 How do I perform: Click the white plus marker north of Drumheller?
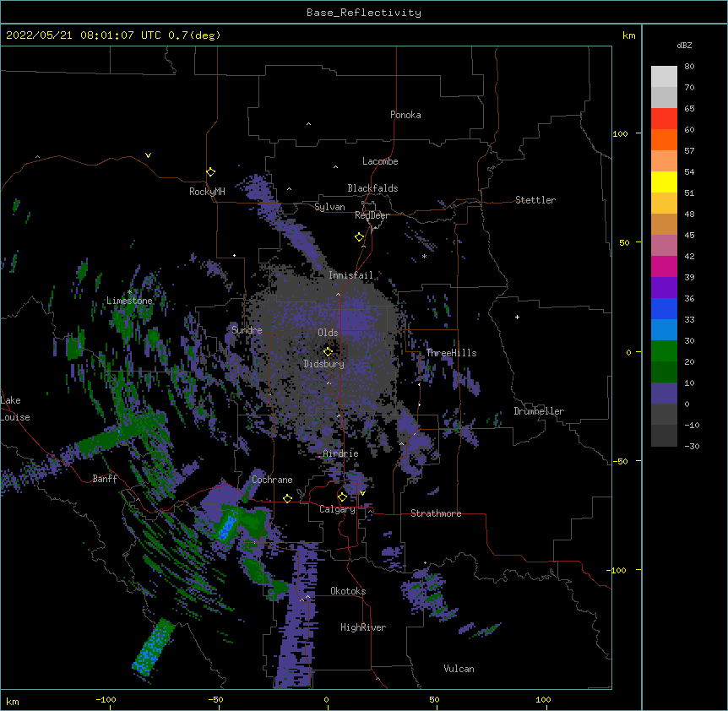[x=517, y=317]
